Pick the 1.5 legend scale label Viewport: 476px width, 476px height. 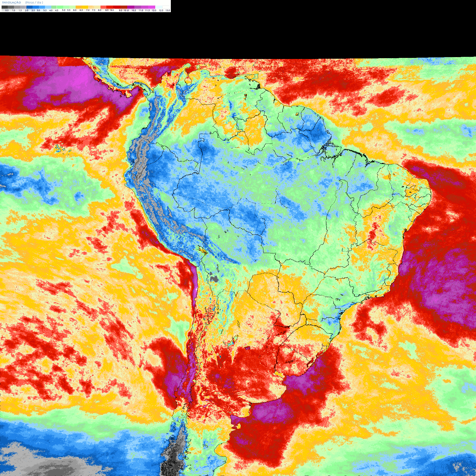20,10
